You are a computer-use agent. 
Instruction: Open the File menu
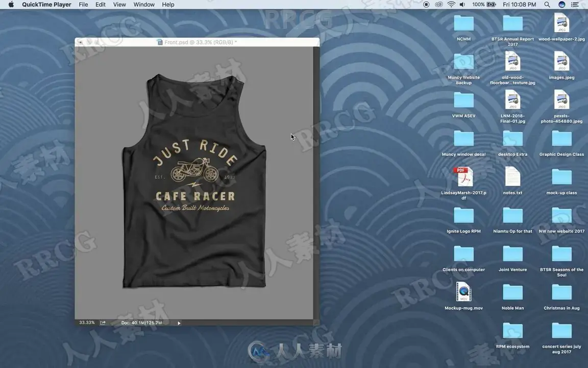tap(83, 5)
